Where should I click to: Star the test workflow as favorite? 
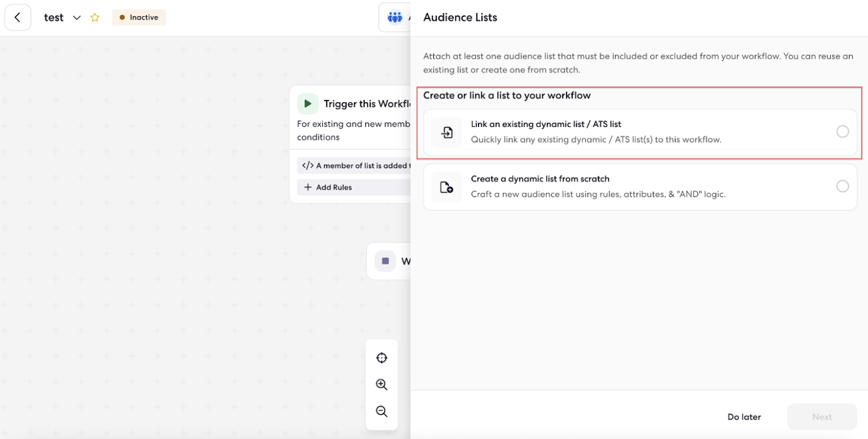(95, 17)
